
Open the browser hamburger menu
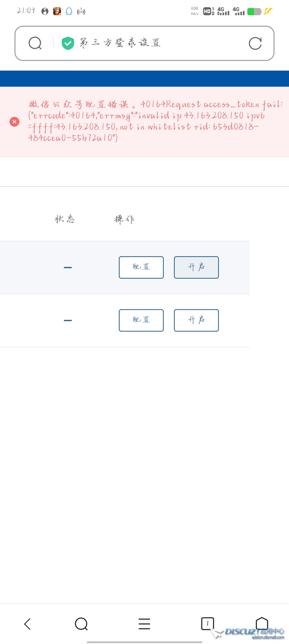click(144, 624)
